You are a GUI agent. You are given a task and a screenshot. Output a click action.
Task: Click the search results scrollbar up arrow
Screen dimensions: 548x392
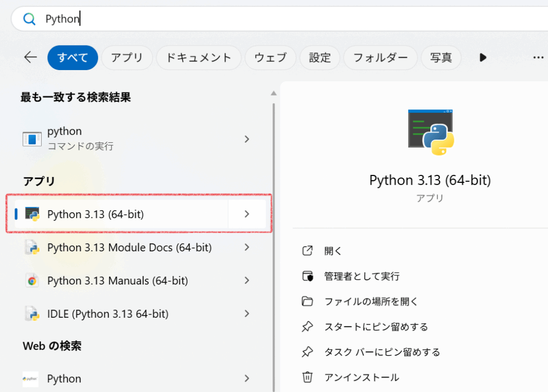click(x=273, y=93)
